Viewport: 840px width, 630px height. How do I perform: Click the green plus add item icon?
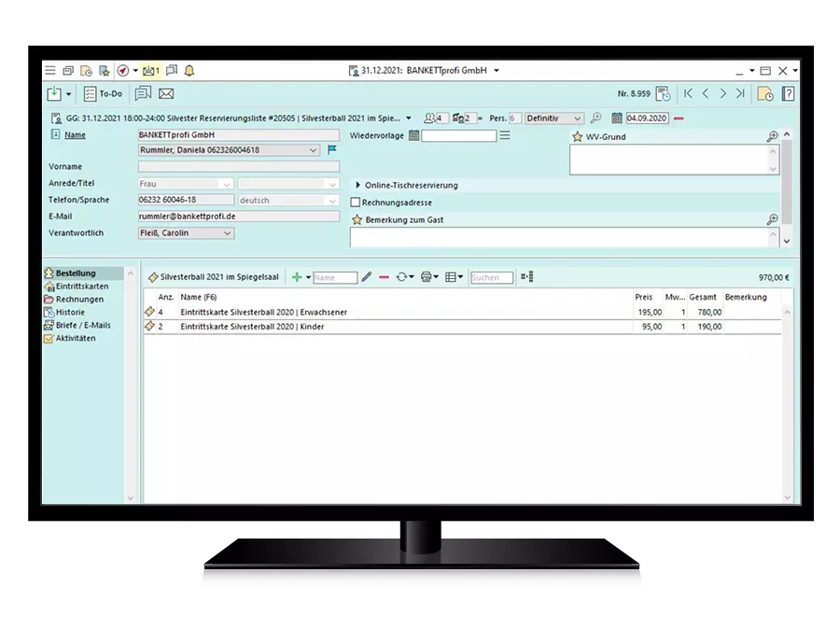point(297,277)
